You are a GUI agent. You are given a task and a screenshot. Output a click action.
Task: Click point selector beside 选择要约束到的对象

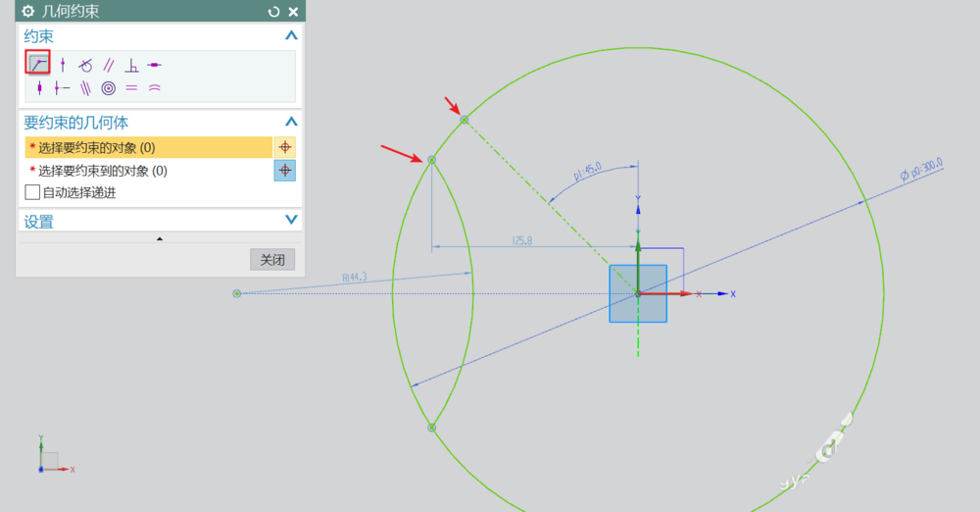click(285, 171)
